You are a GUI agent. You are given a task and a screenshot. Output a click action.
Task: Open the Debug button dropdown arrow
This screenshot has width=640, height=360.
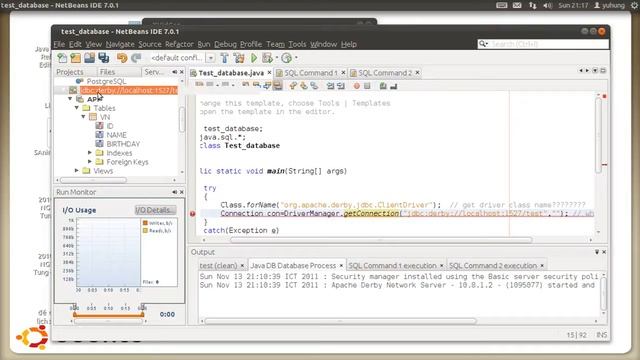[277, 58]
